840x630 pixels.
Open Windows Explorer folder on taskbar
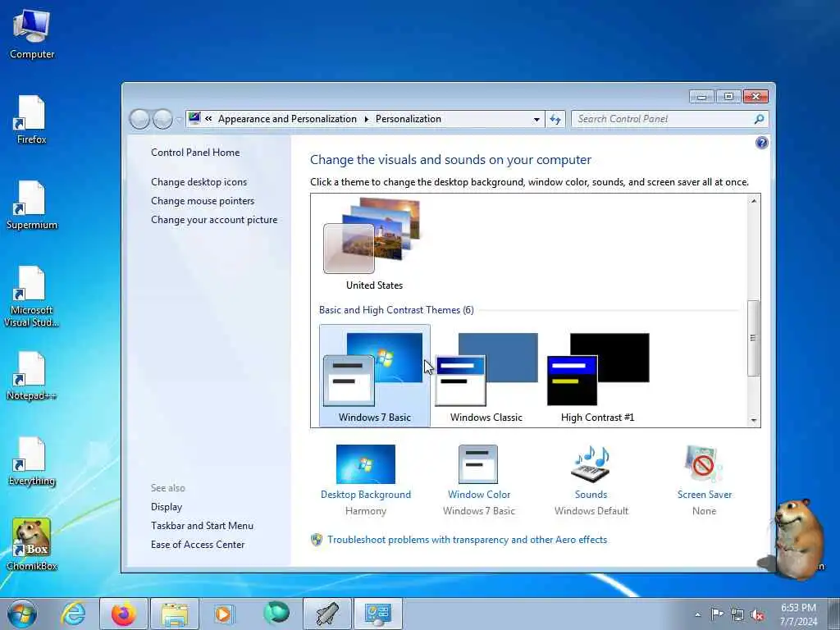pos(175,614)
